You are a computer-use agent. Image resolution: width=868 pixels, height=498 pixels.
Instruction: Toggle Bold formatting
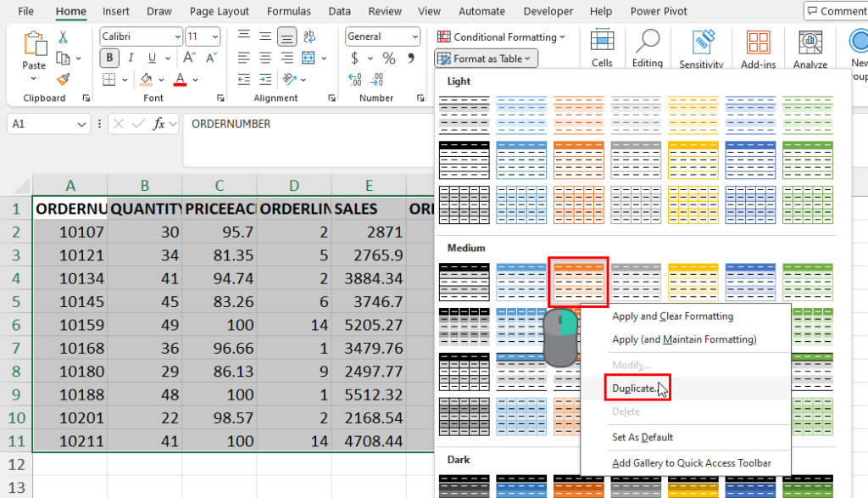click(x=109, y=58)
